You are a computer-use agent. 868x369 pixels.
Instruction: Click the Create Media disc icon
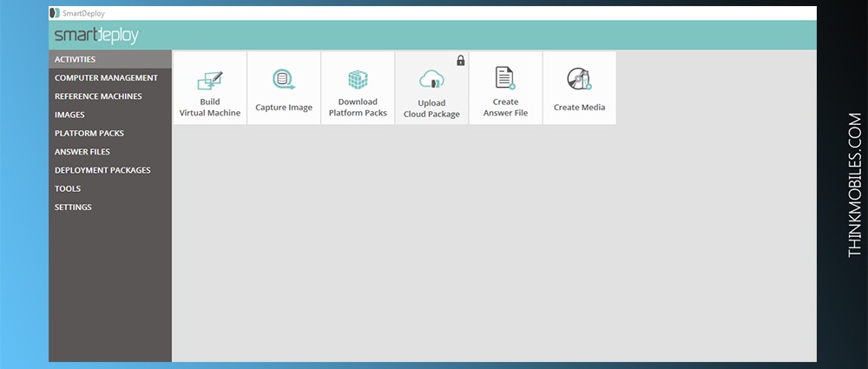pos(579,79)
